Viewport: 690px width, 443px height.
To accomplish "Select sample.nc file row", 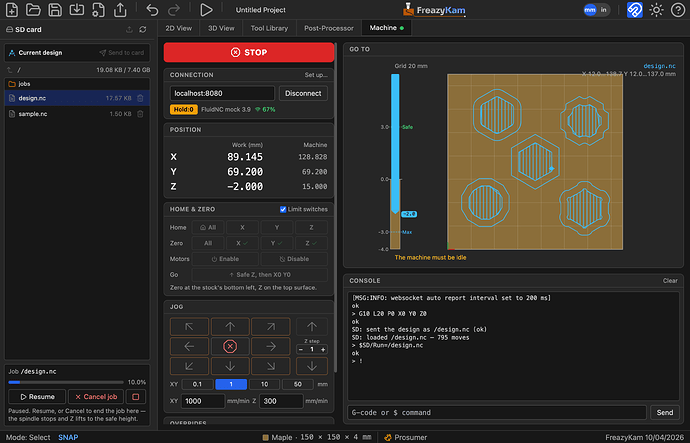I will click(77, 114).
